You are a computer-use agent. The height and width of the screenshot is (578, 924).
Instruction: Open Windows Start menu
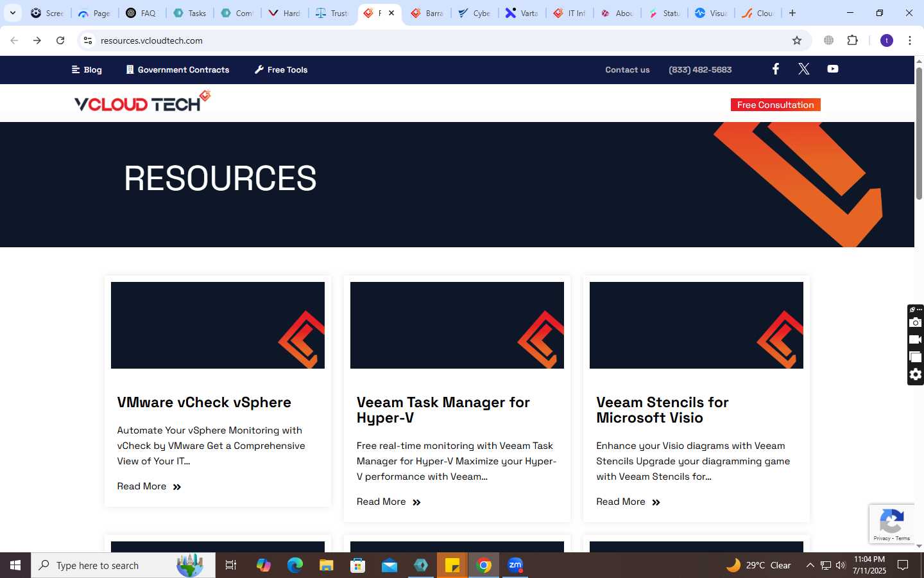(15, 565)
